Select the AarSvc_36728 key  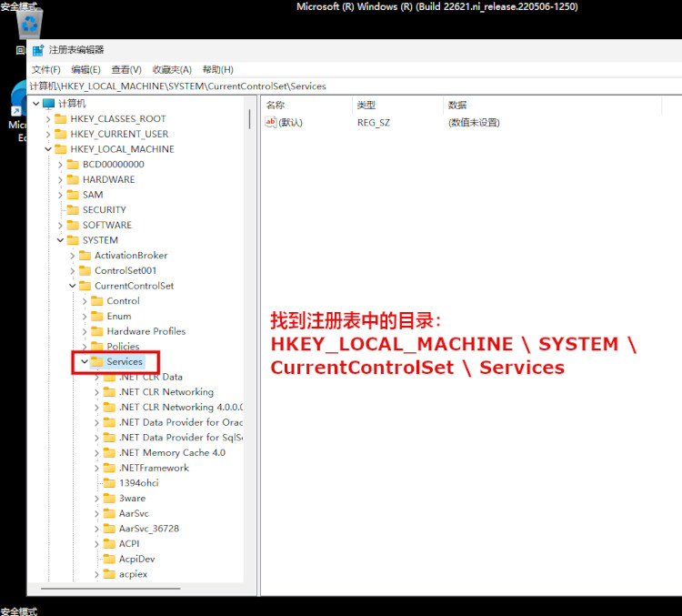149,529
